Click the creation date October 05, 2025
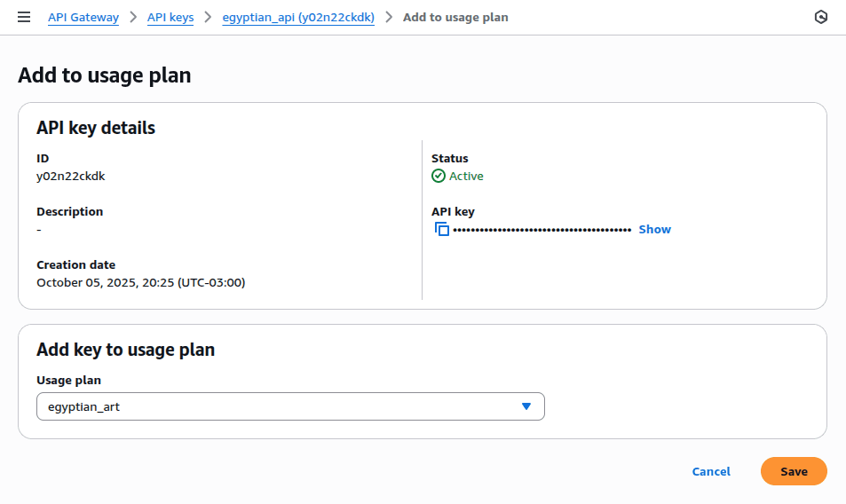This screenshot has width=846, height=504. click(x=140, y=282)
